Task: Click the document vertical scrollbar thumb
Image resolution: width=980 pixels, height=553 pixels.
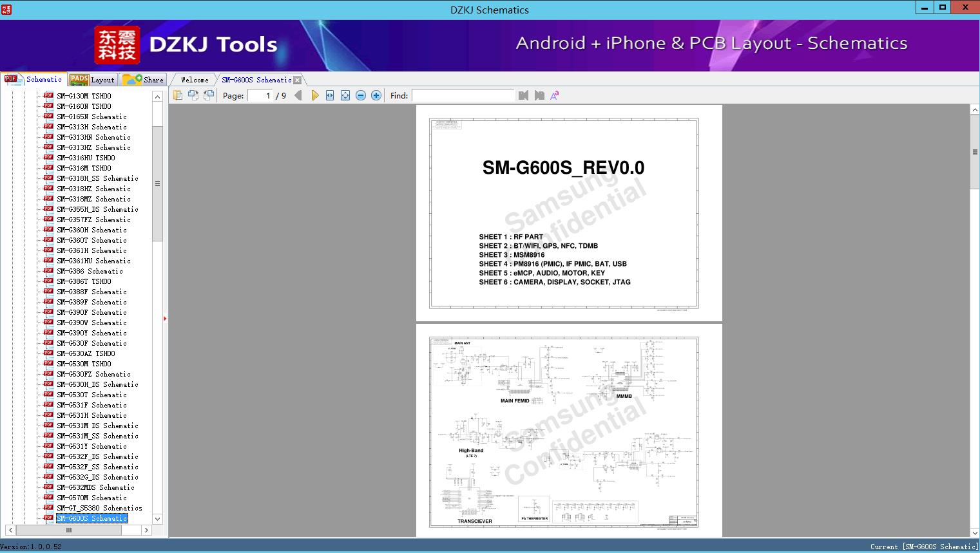Action: point(975,152)
